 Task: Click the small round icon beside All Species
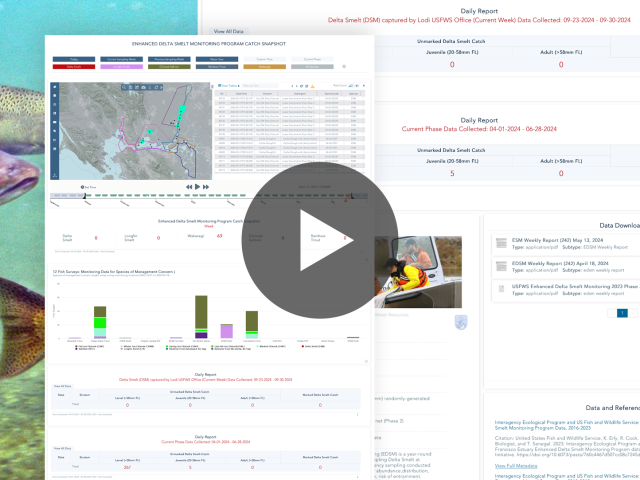[344, 66]
